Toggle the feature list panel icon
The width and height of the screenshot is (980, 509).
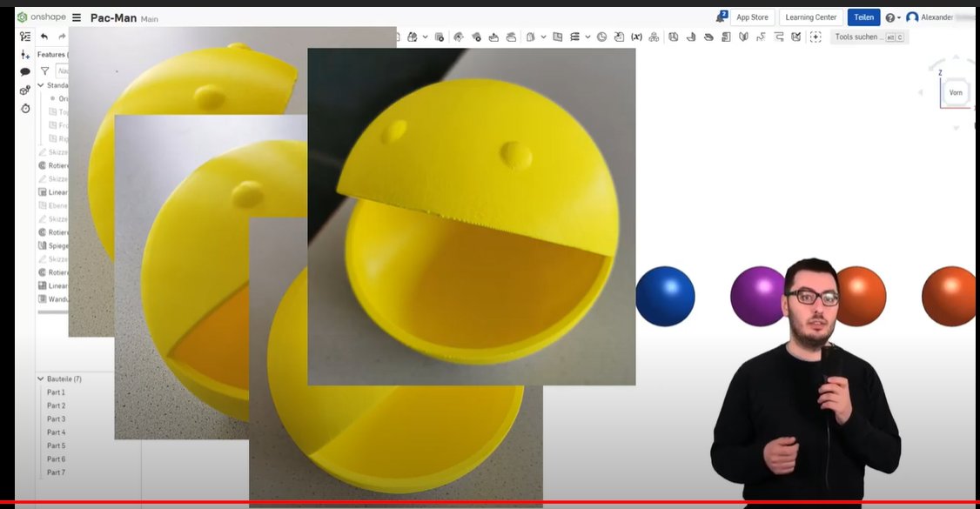25,37
